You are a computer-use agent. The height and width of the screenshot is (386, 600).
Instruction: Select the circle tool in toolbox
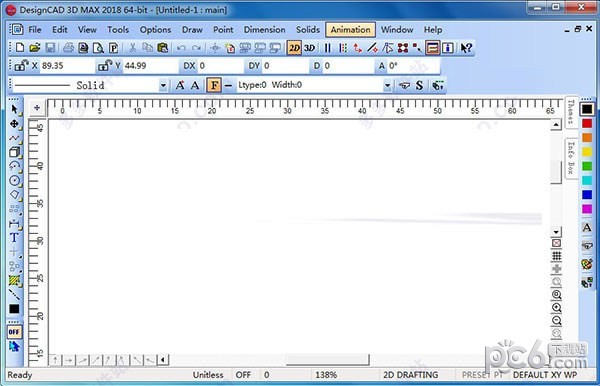(x=15, y=181)
